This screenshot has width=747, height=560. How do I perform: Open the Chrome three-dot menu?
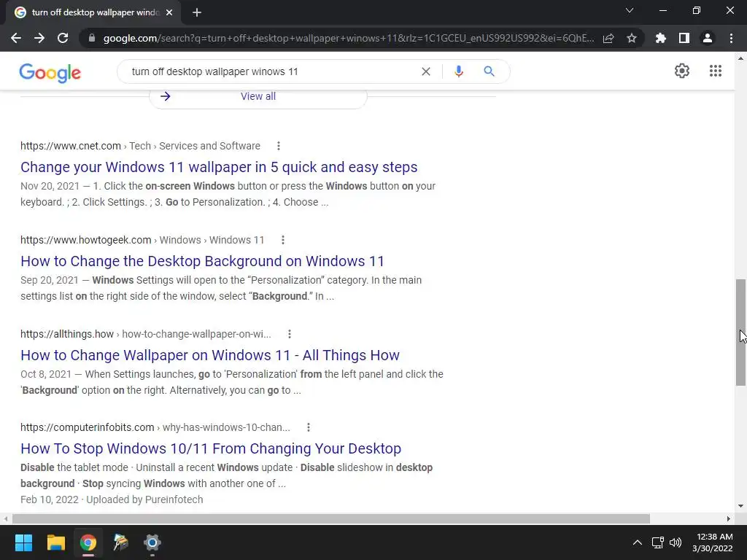(x=731, y=38)
